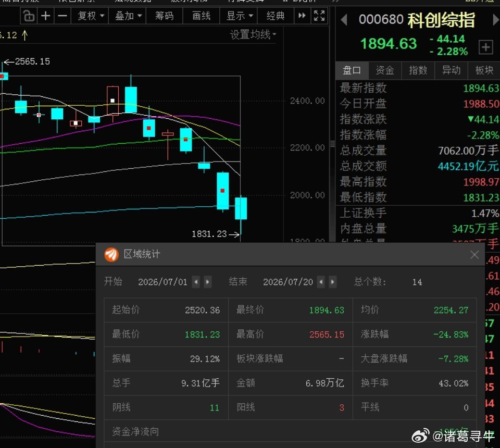Image resolution: width=500 pixels, height=448 pixels.
Task: Switch to 盘口 tab
Action: [352, 70]
